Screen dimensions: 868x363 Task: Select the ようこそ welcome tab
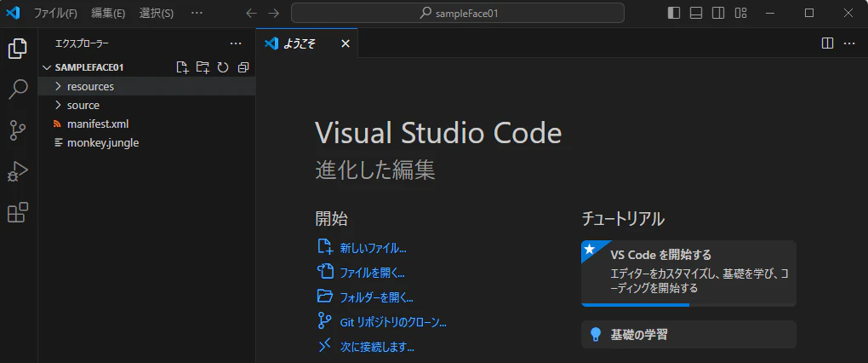[x=307, y=43]
